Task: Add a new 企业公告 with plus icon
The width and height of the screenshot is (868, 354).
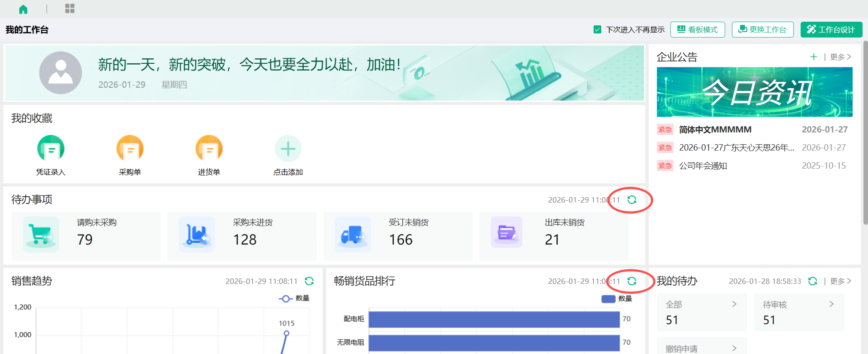Action: click(813, 57)
